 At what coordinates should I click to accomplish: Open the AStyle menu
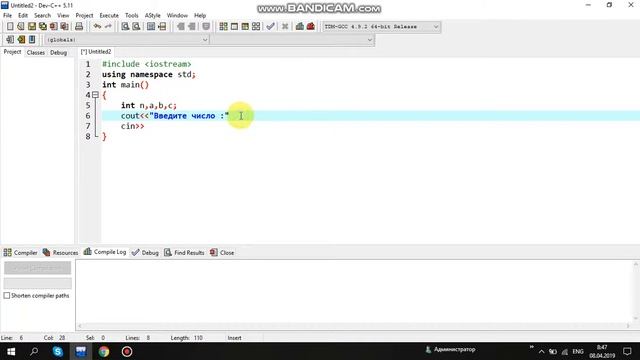153,16
